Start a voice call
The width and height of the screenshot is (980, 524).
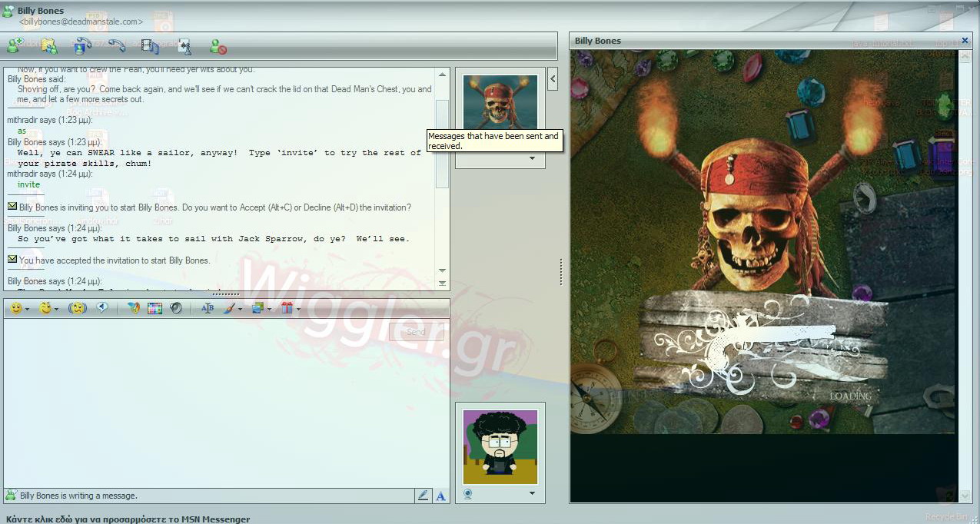(116, 46)
